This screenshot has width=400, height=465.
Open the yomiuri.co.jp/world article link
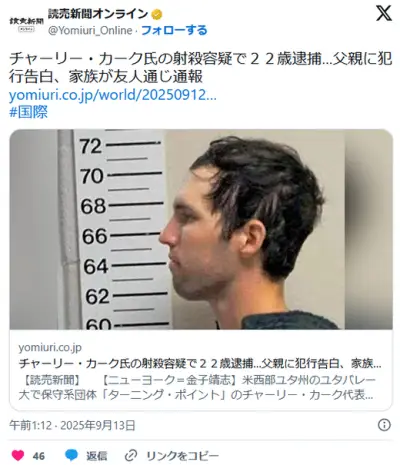[113, 95]
